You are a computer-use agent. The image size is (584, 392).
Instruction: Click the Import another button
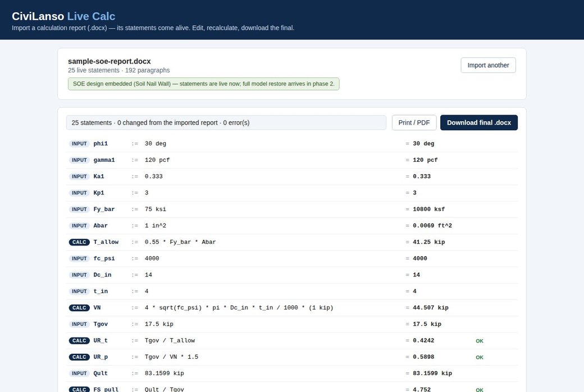tap(488, 65)
